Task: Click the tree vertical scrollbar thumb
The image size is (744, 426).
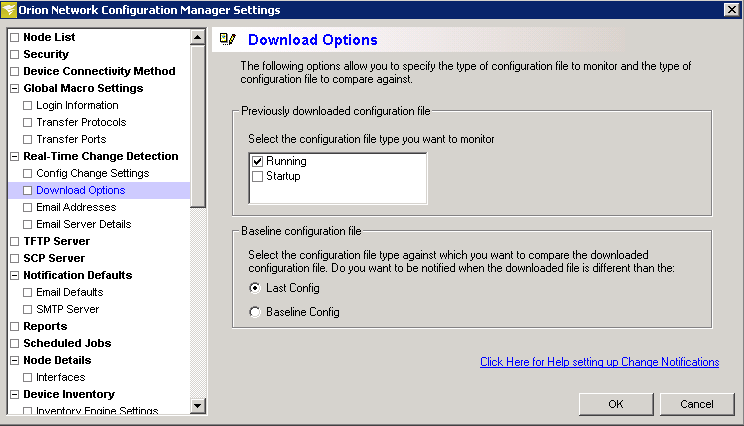Action: [x=197, y=126]
